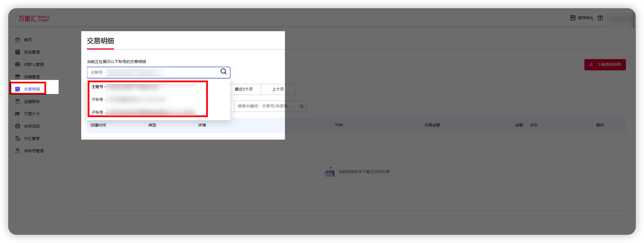Click the 余额 column header
The width and height of the screenshot is (644, 243).
pyautogui.click(x=519, y=125)
